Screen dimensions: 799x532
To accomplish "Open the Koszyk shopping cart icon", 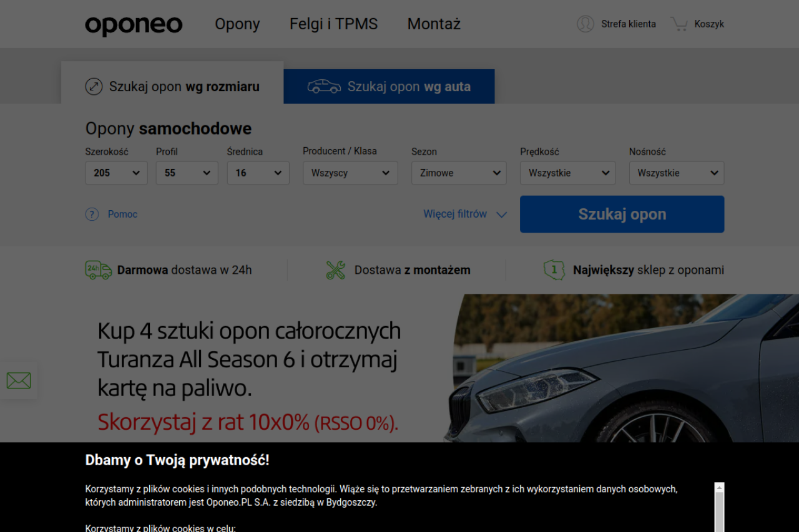I will tap(679, 24).
